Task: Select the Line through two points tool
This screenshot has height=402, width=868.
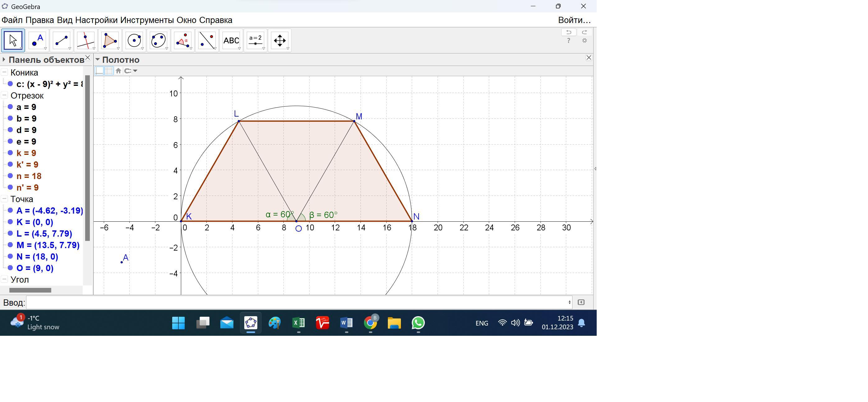Action: pyautogui.click(x=61, y=40)
